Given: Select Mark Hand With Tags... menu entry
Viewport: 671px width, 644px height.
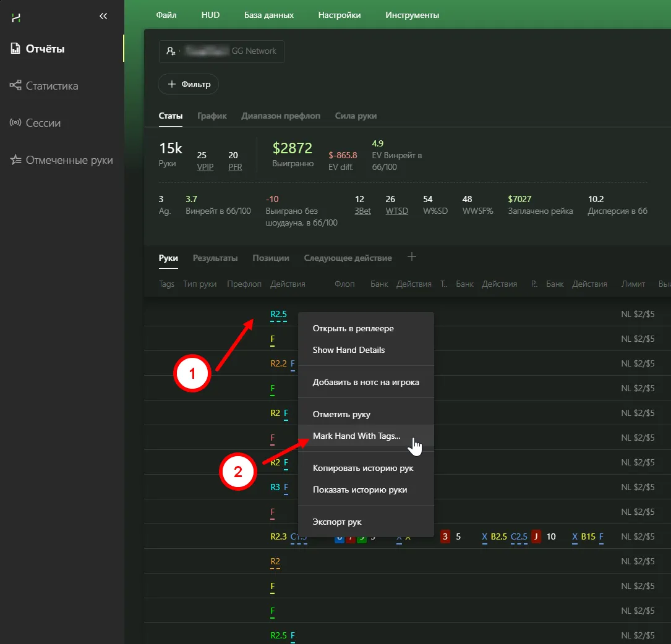Looking at the screenshot, I should 356,436.
